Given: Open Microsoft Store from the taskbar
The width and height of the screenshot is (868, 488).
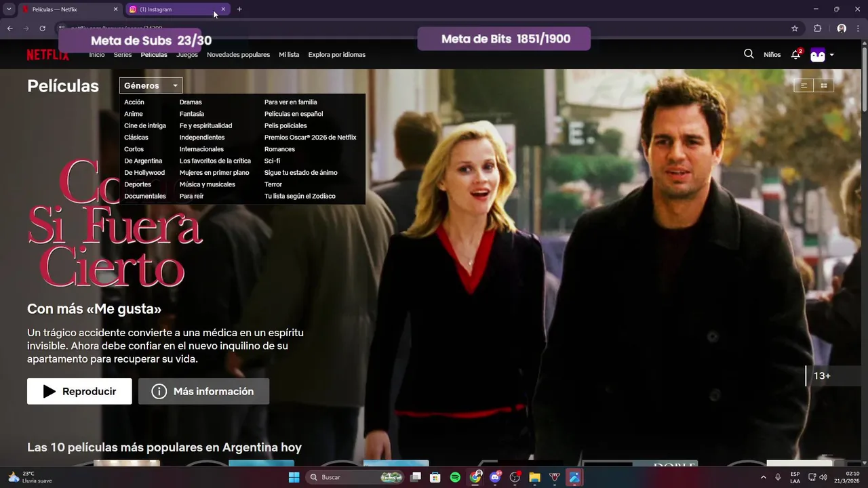Looking at the screenshot, I should click(x=435, y=477).
